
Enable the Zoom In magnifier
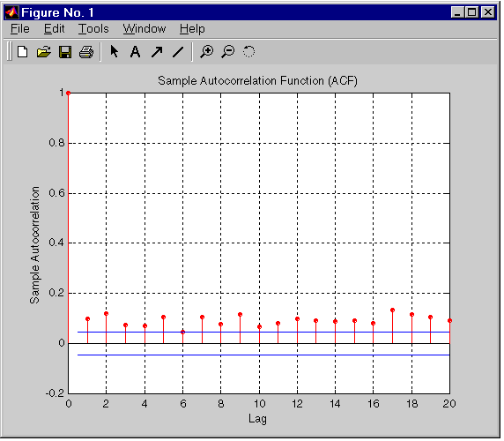point(206,51)
